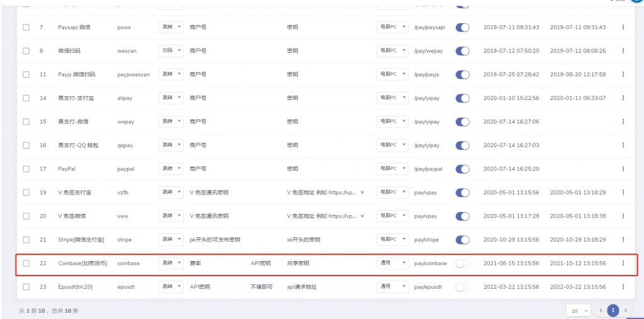Open the actions menu for Paysapi 微信 row
644x319 pixels.
[623, 27]
